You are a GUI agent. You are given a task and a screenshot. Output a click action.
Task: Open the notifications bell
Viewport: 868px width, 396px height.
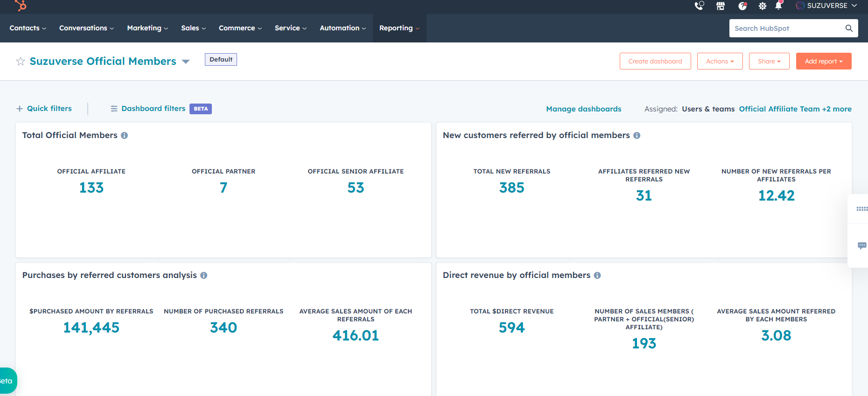(778, 6)
